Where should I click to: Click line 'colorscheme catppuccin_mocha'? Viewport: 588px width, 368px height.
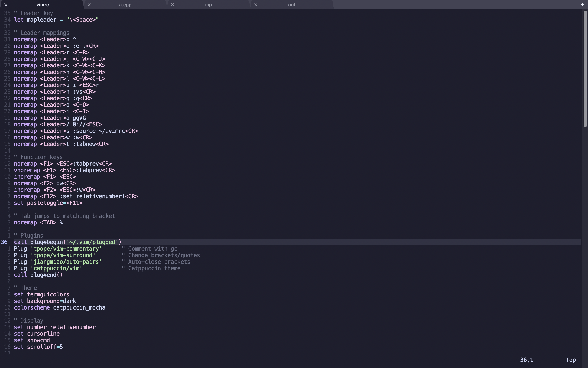60,308
